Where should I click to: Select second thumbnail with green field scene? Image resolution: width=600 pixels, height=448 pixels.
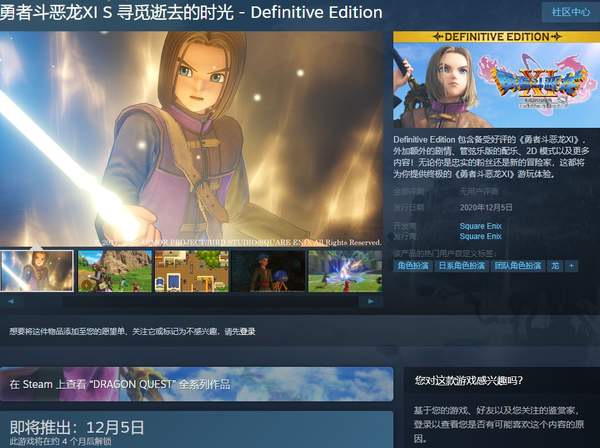[114, 271]
